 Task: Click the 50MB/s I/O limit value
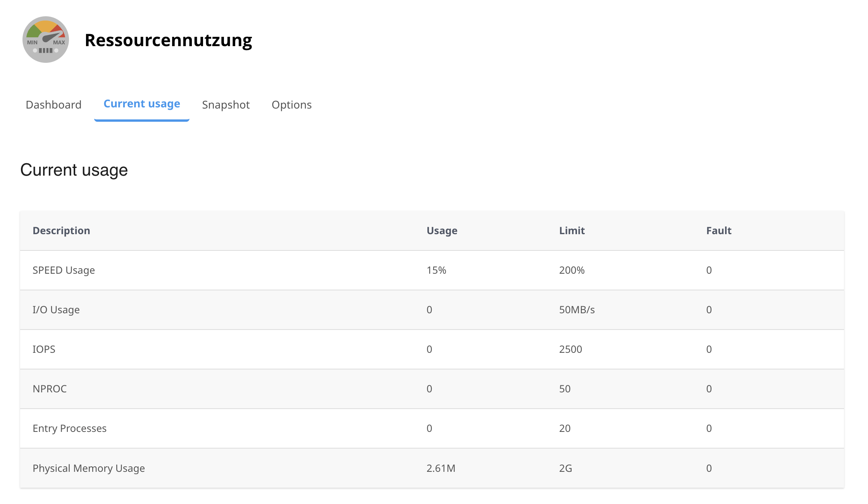(x=577, y=310)
